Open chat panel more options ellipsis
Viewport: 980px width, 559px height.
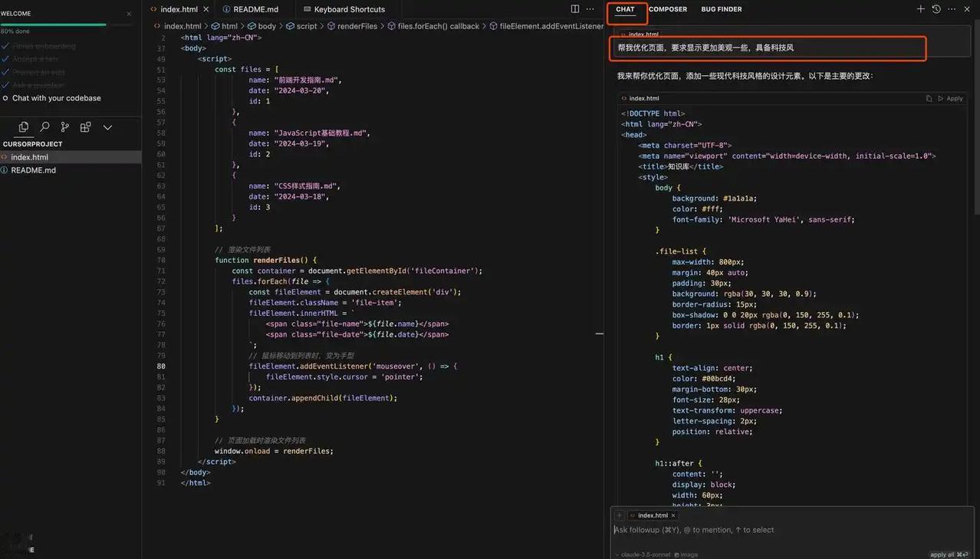pyautogui.click(x=952, y=9)
